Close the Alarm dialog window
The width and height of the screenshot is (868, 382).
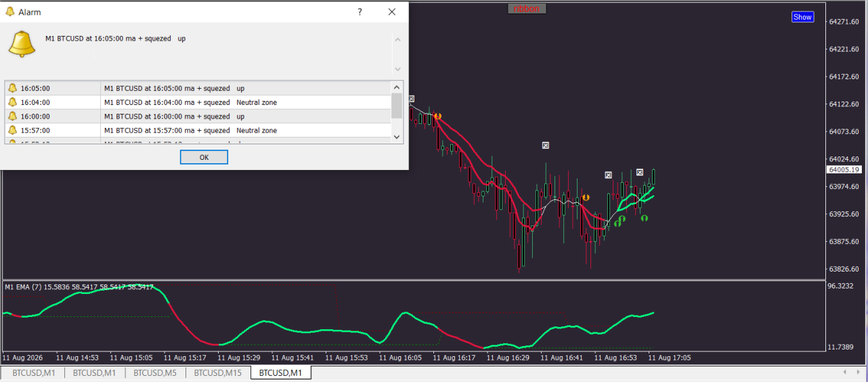(x=392, y=12)
